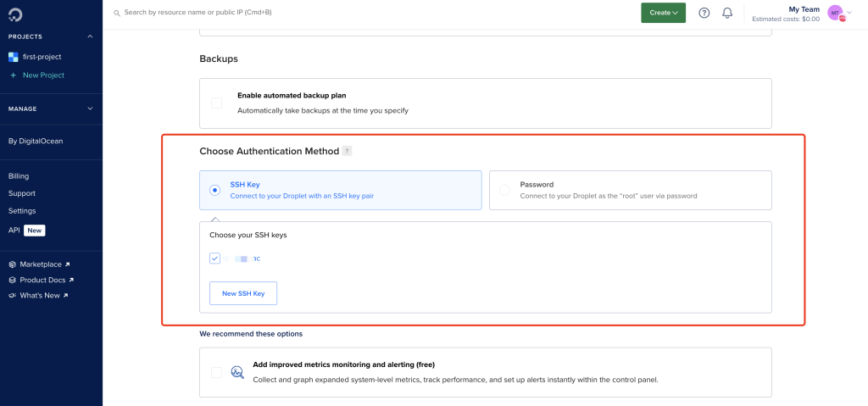The height and width of the screenshot is (406, 868).
Task: Click the New SSH Key button
Action: pyautogui.click(x=243, y=293)
